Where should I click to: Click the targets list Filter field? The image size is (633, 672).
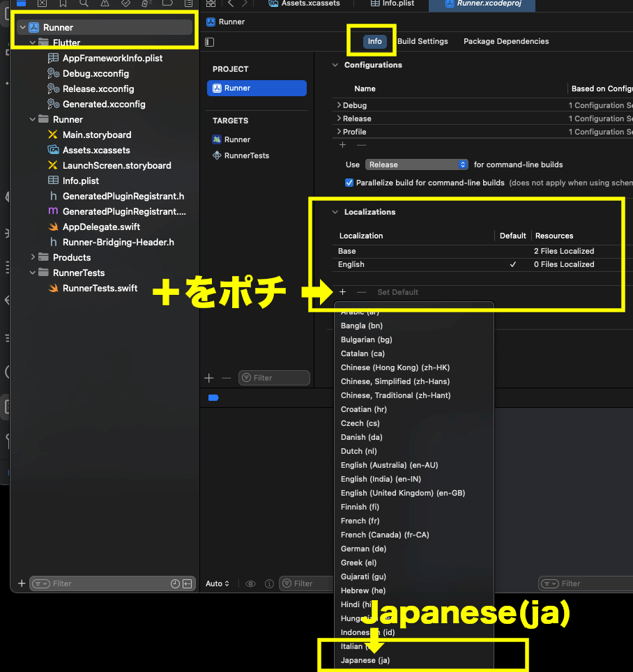tap(274, 378)
